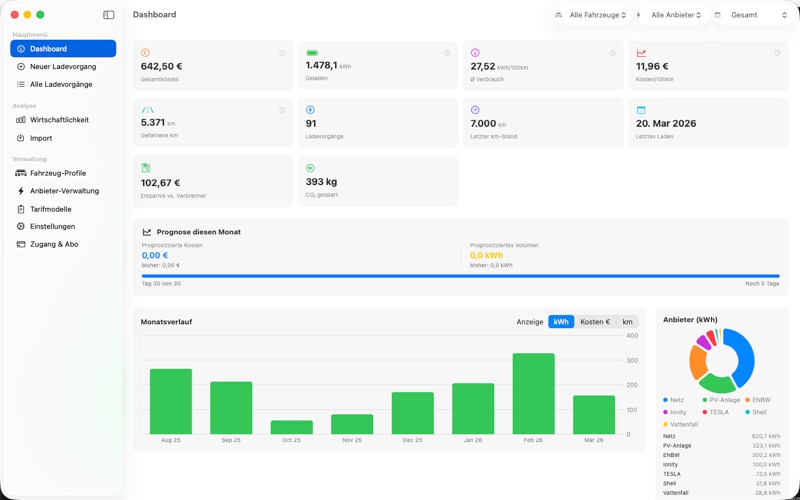Click info icon on Gefahrene km card
Image resolution: width=800 pixels, height=500 pixels.
[x=282, y=110]
